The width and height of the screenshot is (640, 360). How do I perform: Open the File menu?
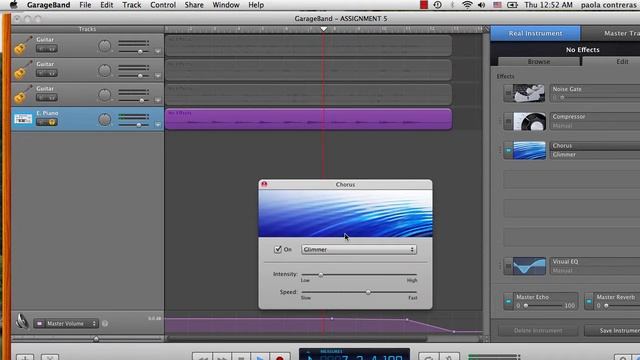coord(85,5)
